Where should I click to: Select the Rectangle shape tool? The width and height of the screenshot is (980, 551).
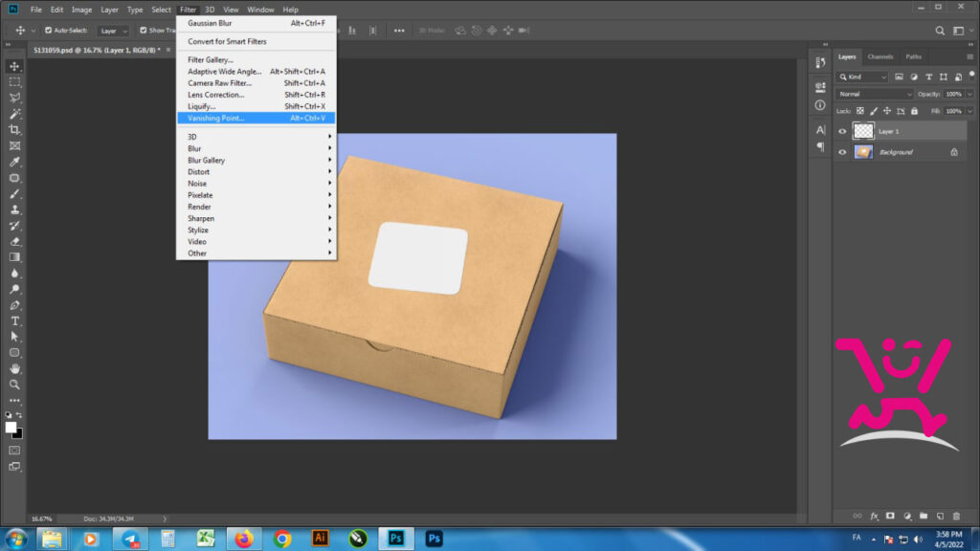pyautogui.click(x=14, y=353)
